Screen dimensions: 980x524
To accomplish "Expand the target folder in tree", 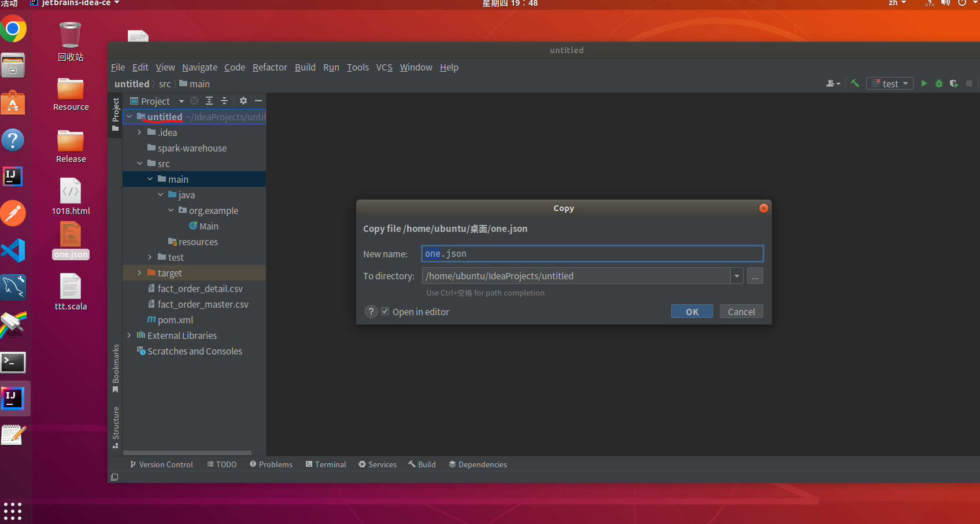I will click(139, 273).
